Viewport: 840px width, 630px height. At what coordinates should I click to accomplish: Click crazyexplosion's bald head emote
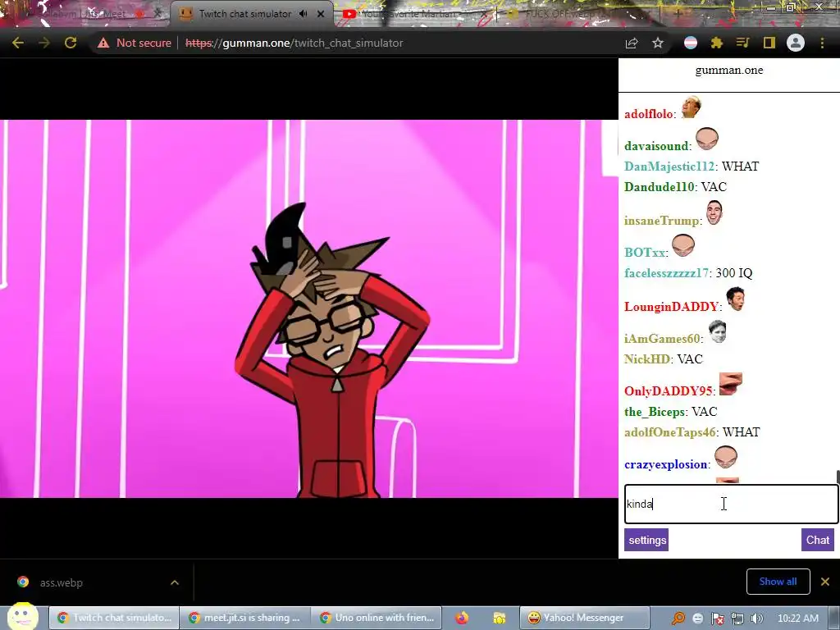[x=726, y=458]
